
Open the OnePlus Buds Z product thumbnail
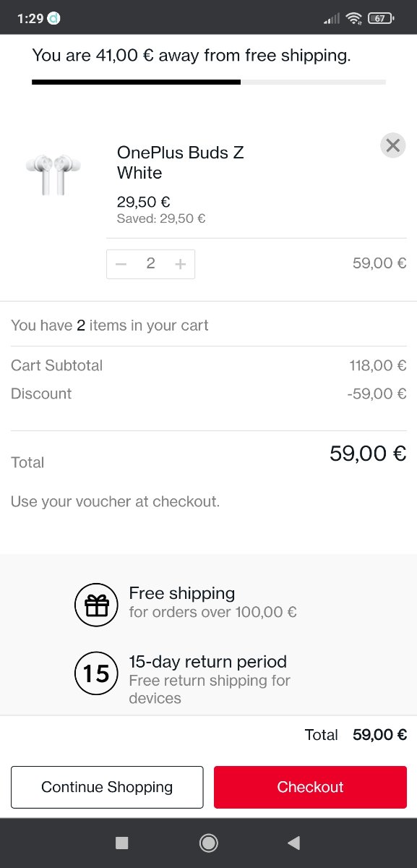click(x=53, y=174)
